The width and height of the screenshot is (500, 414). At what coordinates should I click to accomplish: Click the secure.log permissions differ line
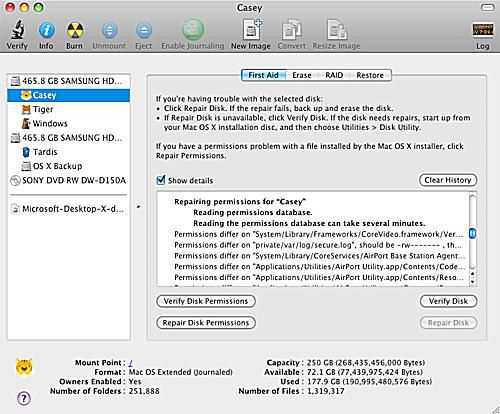point(318,245)
